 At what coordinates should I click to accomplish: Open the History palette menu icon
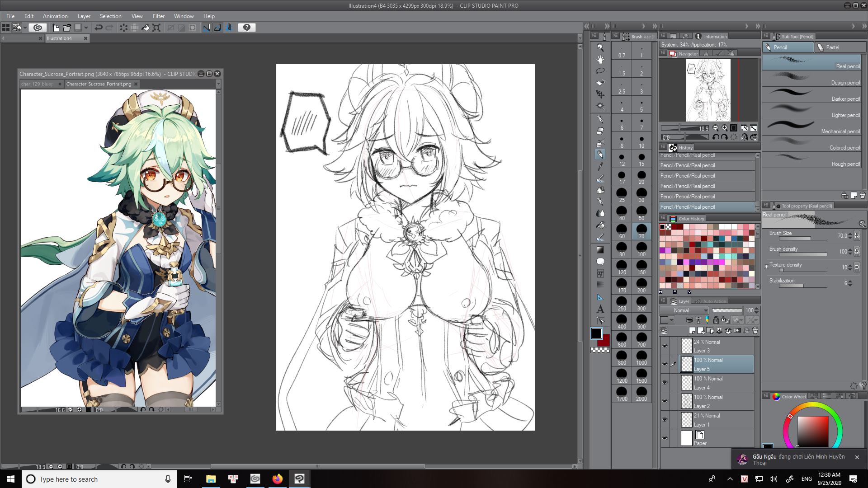[x=663, y=147]
